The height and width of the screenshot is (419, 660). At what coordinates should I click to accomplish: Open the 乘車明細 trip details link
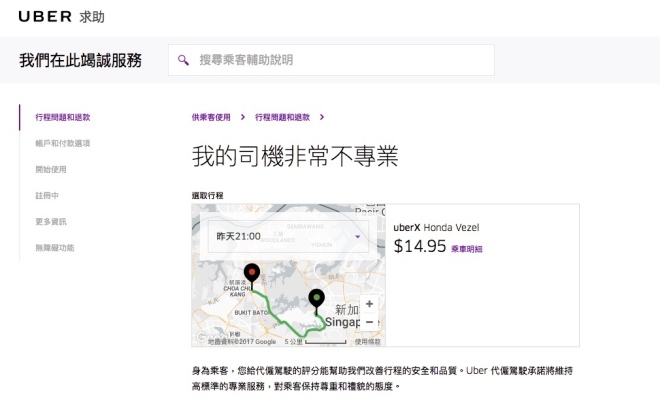(466, 248)
